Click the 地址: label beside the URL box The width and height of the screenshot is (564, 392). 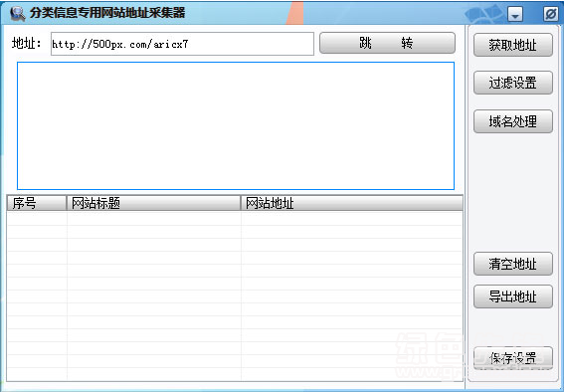coord(26,43)
